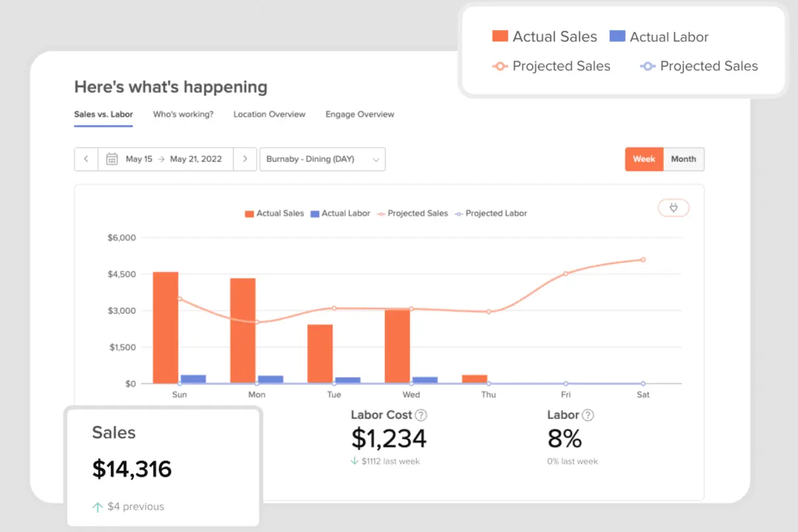Click the $1112 last week text

(x=390, y=462)
